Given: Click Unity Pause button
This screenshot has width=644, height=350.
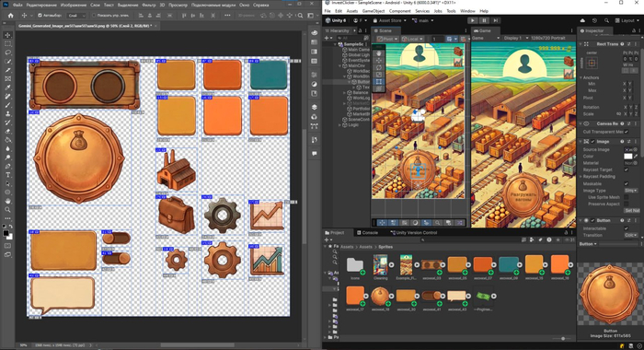Looking at the screenshot, I should tap(484, 20).
